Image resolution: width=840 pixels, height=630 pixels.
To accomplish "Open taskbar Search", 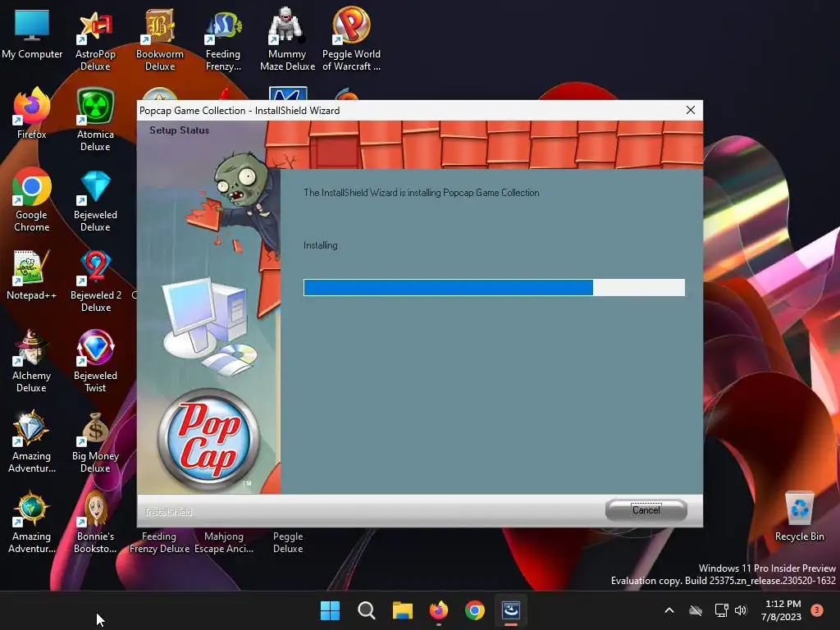I will (367, 610).
